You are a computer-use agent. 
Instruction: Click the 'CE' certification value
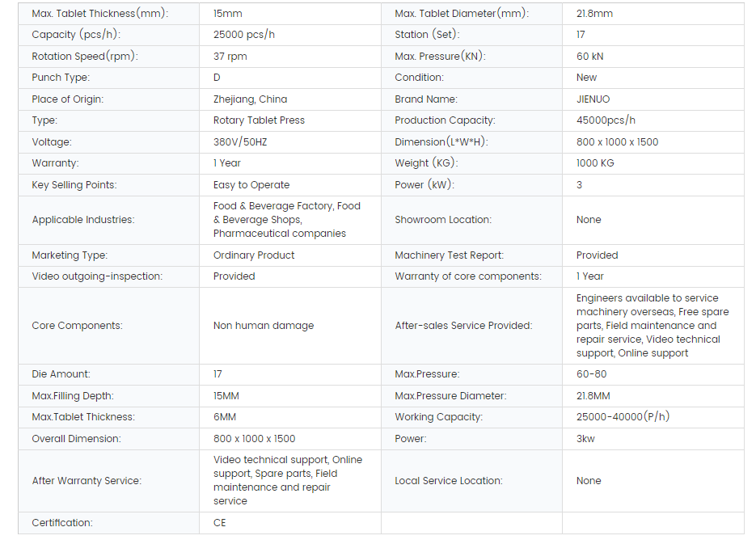click(x=220, y=523)
